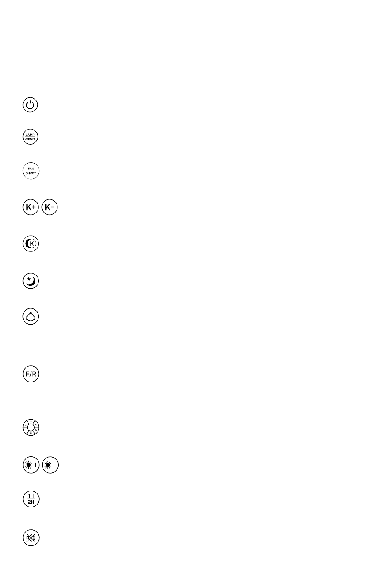The image size is (392, 588).
Task: Increase color temperature with K+ icon
Action: click(30, 208)
